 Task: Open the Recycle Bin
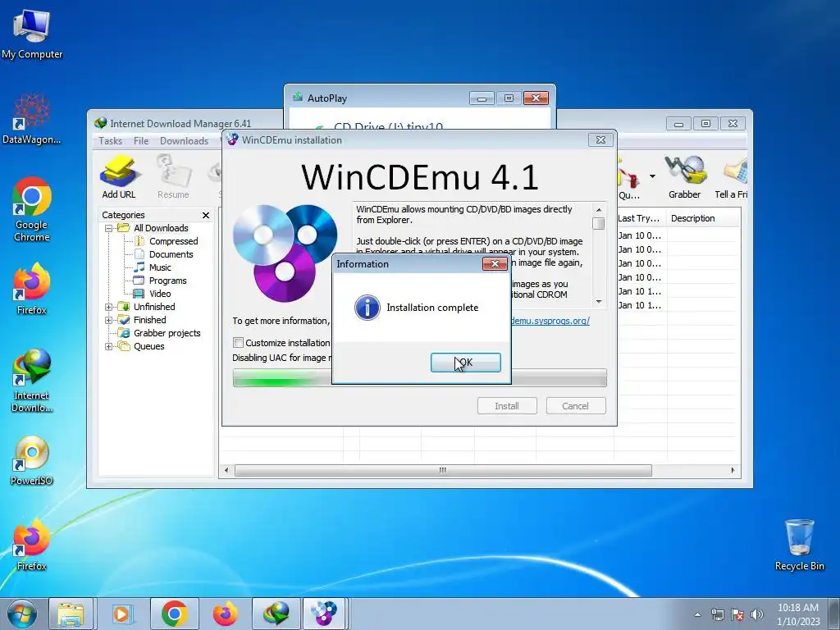click(799, 545)
